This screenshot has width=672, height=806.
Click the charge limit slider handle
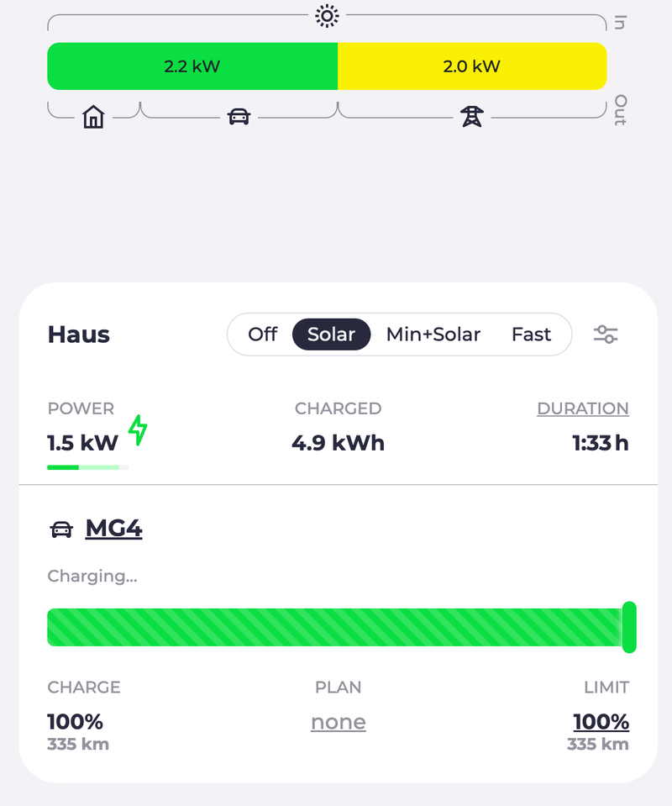[629, 627]
